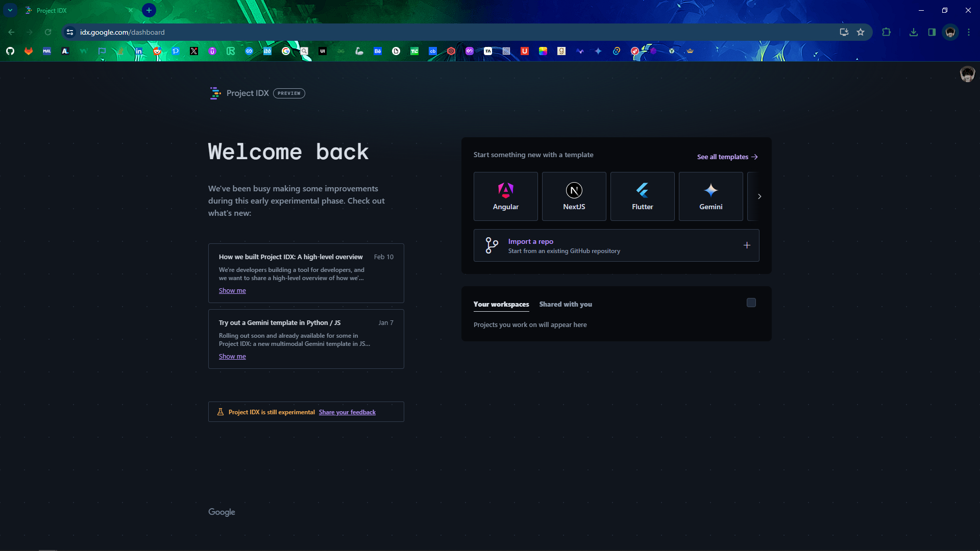This screenshot has width=980, height=551.
Task: Click the GitHub icon in bookmarks bar
Action: pyautogui.click(x=10, y=51)
